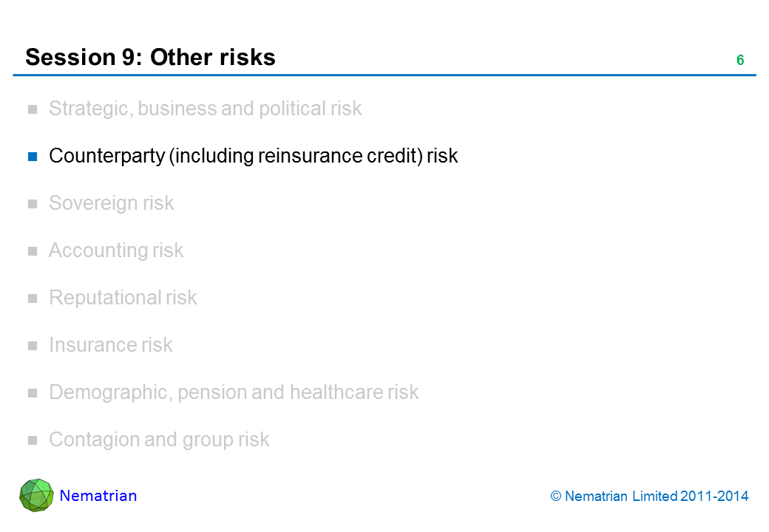Choose the 'Accounting risk' list entry
This screenshot has height=532, width=769.
tap(116, 250)
